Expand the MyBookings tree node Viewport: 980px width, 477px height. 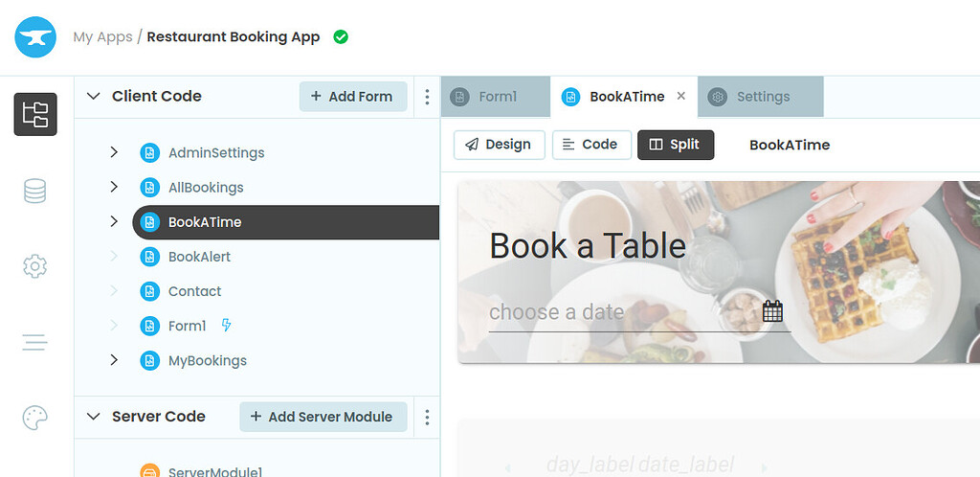(114, 360)
